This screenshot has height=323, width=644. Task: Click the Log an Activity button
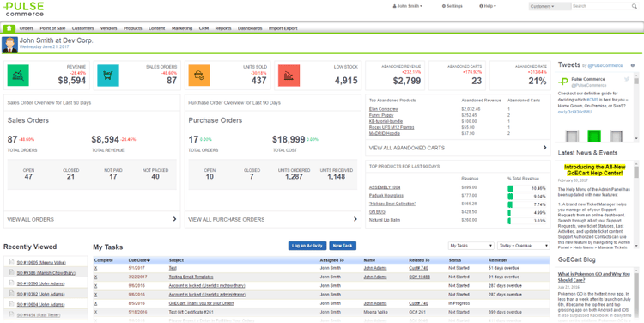[x=307, y=246]
